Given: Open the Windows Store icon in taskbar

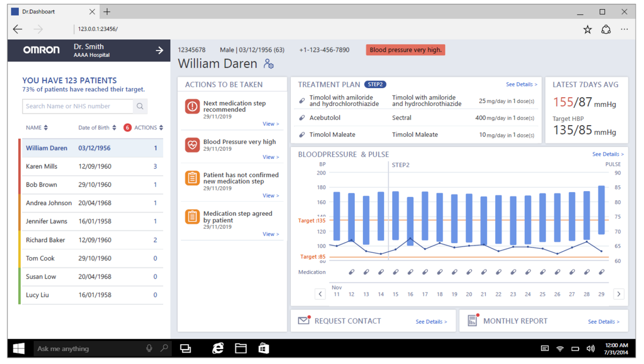Looking at the screenshot, I should (264, 348).
